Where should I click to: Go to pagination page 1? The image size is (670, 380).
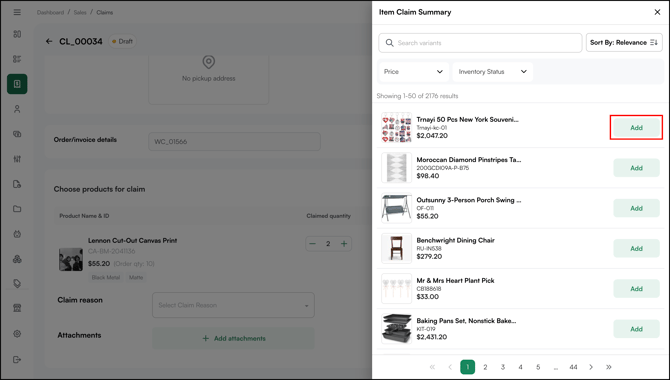pyautogui.click(x=467, y=367)
